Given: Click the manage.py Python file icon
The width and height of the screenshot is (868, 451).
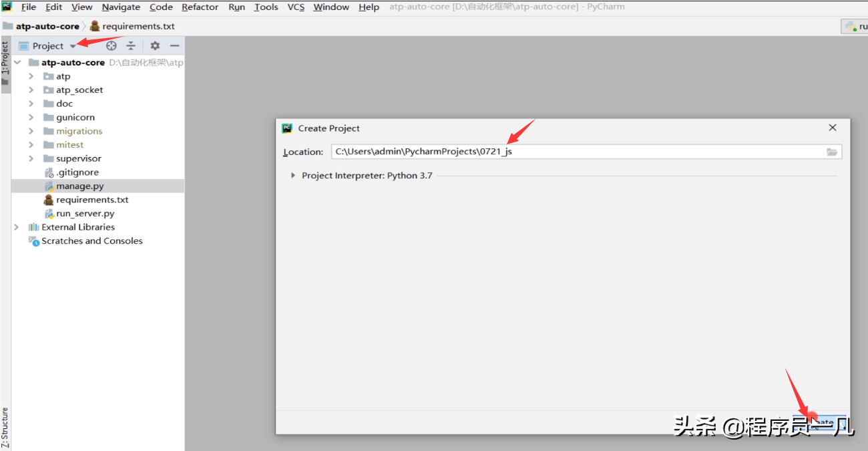Looking at the screenshot, I should (x=49, y=186).
